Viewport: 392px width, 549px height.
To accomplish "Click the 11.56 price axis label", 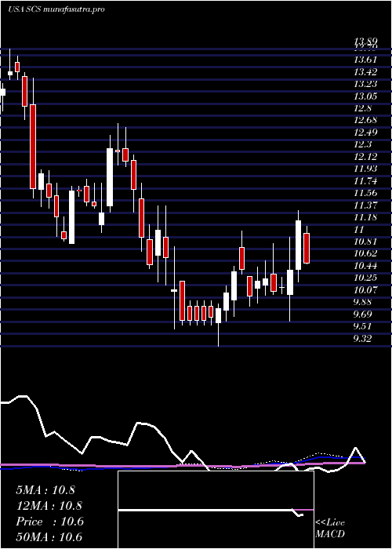I will click(x=366, y=193).
